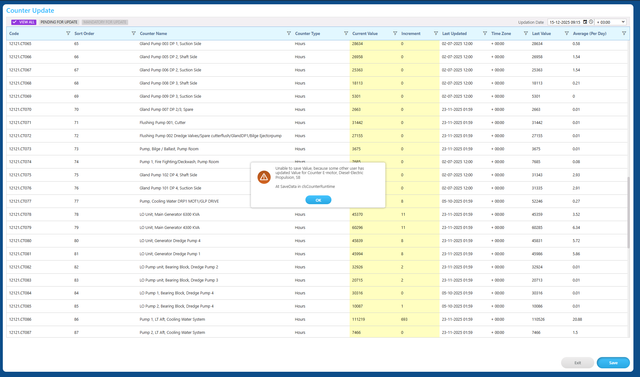Click LO Pump 1, Bearing Block, Dredge Pump 4

pos(176,293)
